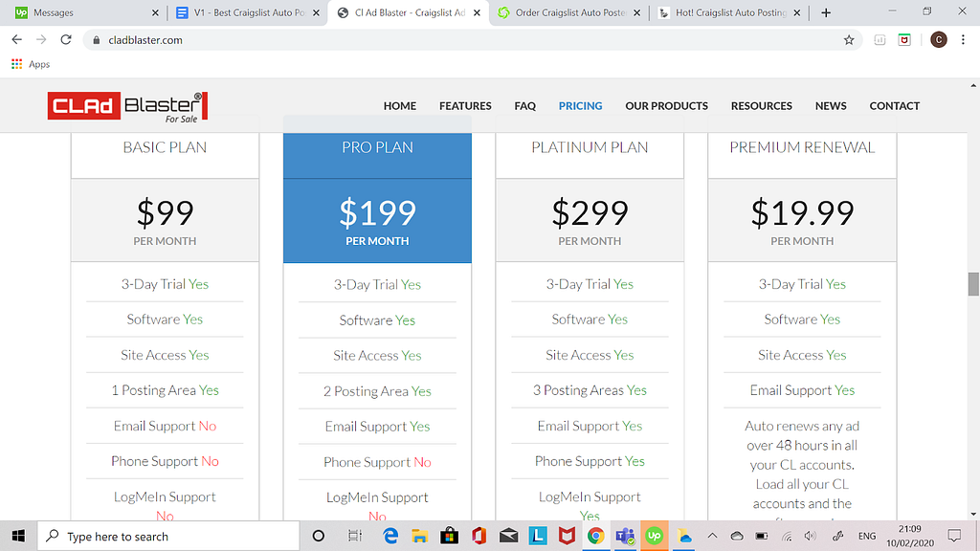Open the FEATURES nav link
The height and width of the screenshot is (551, 980).
point(465,105)
